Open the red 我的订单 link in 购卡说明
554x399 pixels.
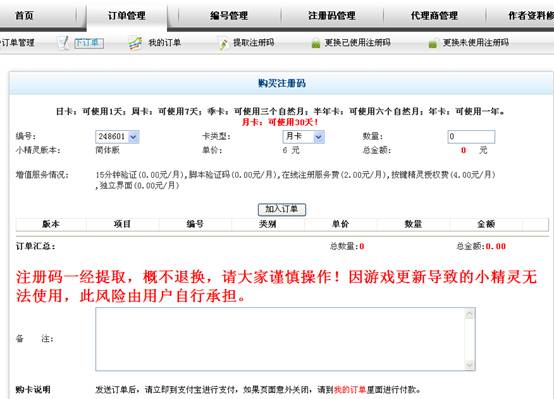pyautogui.click(x=350, y=390)
